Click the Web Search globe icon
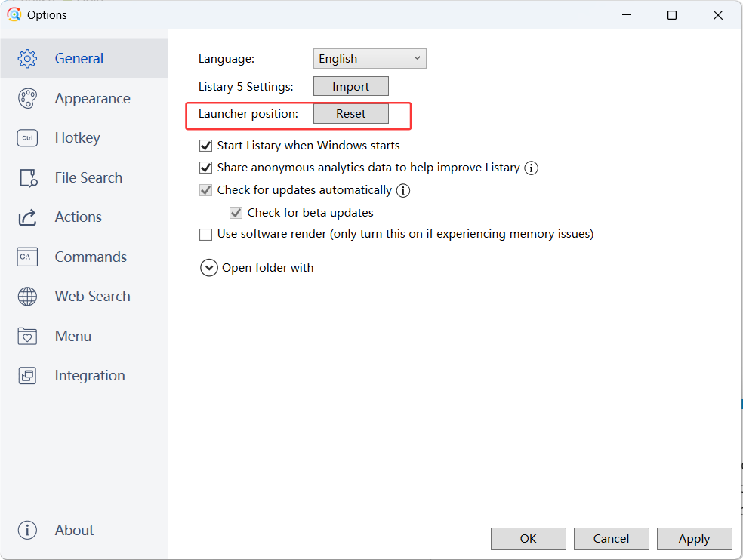 (x=27, y=297)
